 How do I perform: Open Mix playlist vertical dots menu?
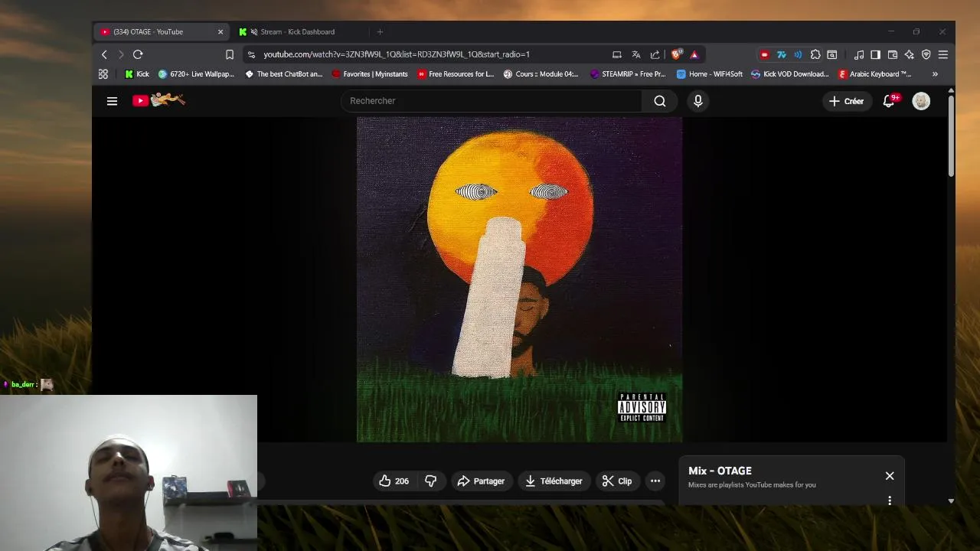(890, 500)
